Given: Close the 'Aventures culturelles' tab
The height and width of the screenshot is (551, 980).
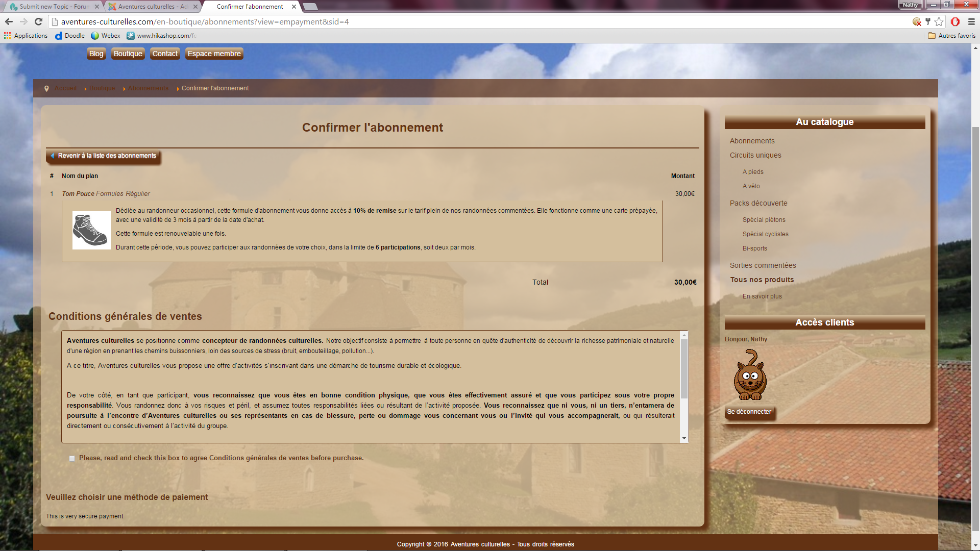Looking at the screenshot, I should coord(195,7).
